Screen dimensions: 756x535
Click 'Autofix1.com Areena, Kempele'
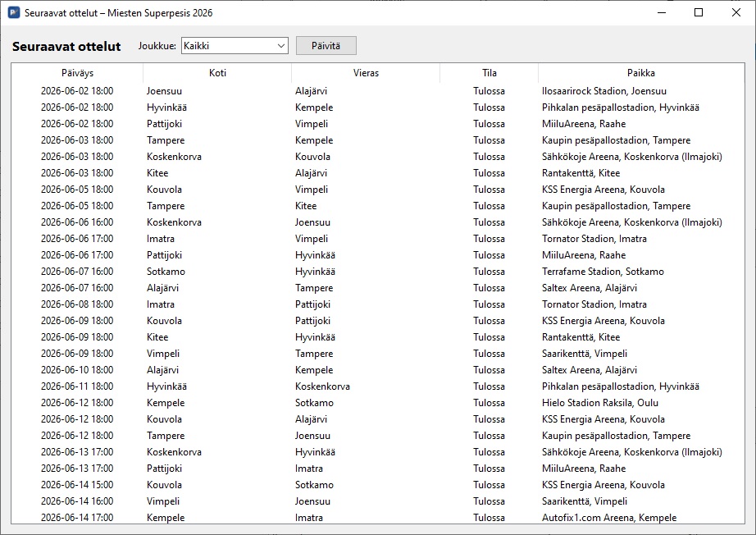pyautogui.click(x=609, y=517)
